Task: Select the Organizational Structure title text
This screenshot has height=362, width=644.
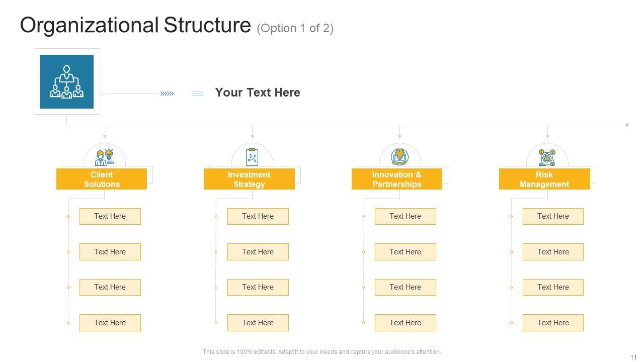Action: pyautogui.click(x=135, y=25)
